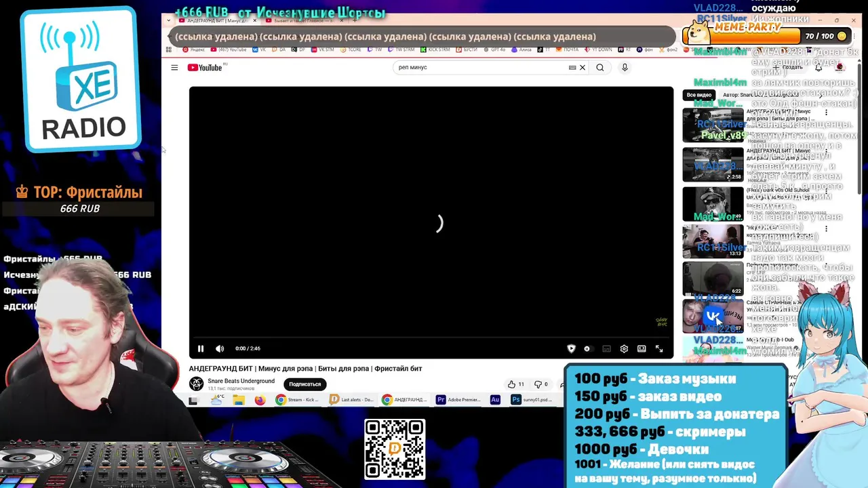This screenshot has height=488, width=868.
Task: Open the Snare Beats Underground channel avatar
Action: click(x=197, y=384)
